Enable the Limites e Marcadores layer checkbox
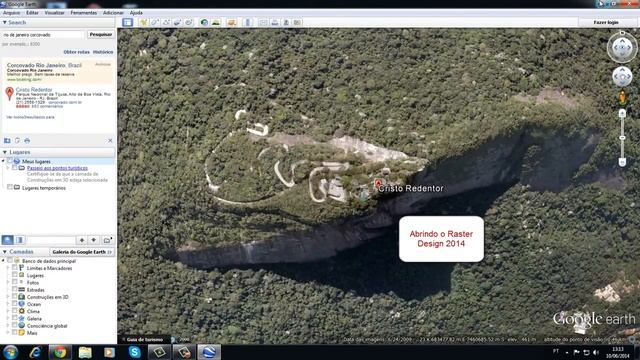Image resolution: width=640 pixels, height=360 pixels. (x=15, y=268)
